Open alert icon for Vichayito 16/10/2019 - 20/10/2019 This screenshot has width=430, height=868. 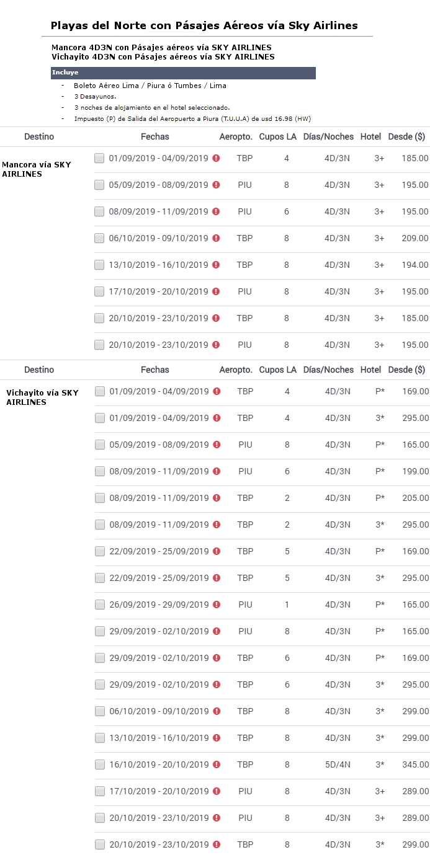(x=217, y=764)
